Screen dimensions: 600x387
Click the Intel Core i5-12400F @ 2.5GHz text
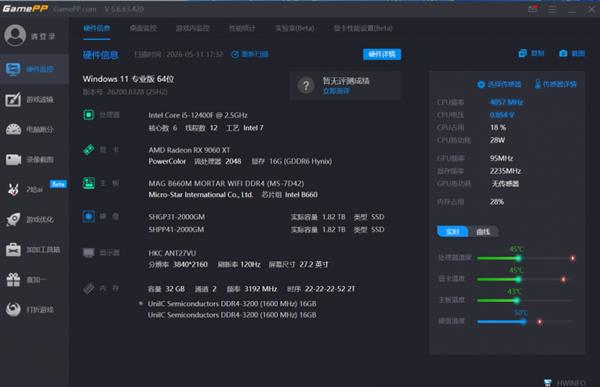coord(198,115)
